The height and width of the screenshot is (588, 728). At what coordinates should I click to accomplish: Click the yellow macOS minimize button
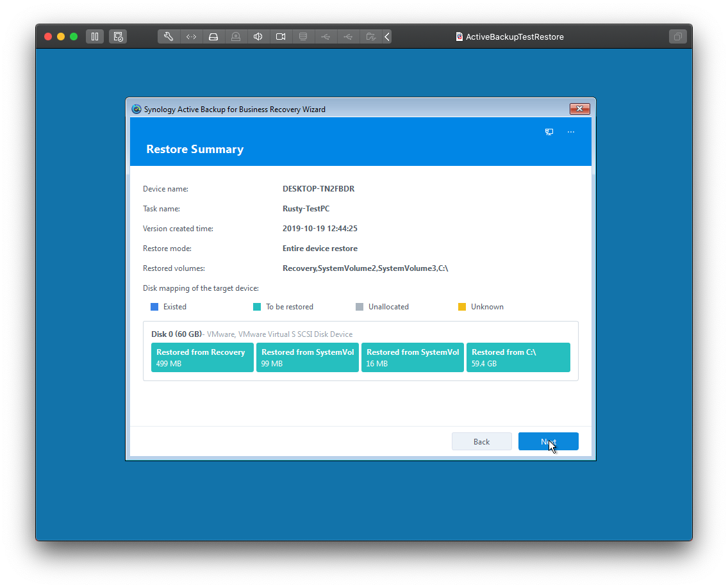(61, 37)
